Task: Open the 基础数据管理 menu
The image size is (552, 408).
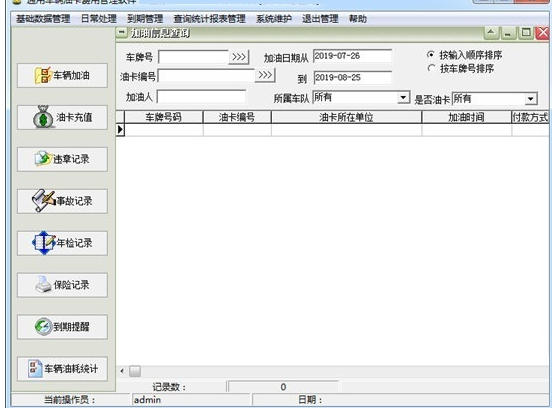Action: click(x=43, y=18)
